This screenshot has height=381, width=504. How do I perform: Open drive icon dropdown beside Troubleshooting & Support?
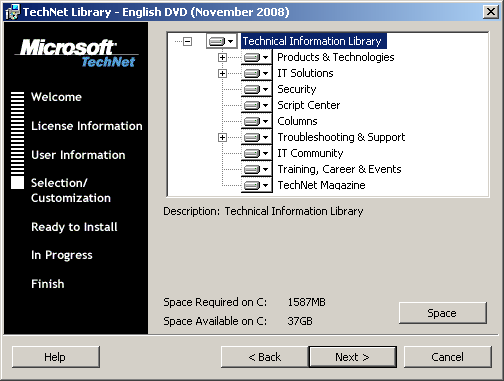[257, 137]
